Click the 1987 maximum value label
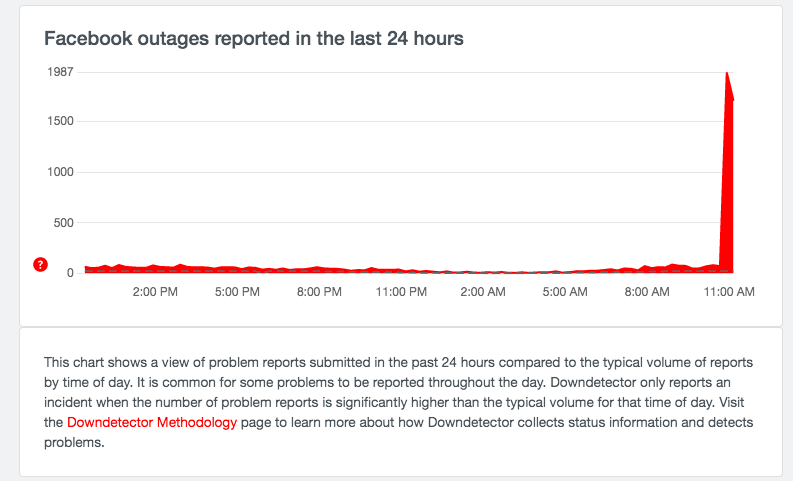Screen dimensions: 793x481 click(60, 72)
